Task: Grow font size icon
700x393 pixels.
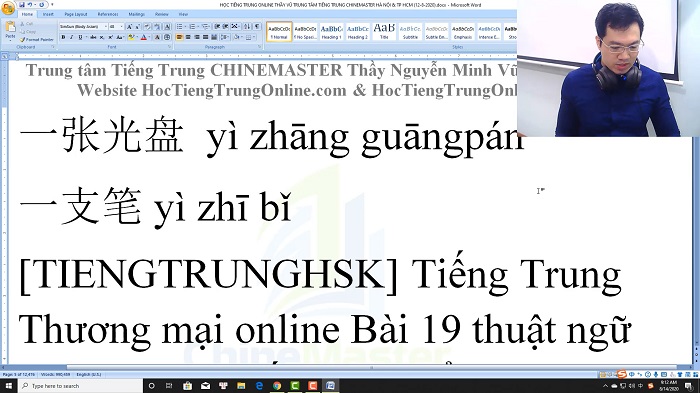Action: coord(129,27)
